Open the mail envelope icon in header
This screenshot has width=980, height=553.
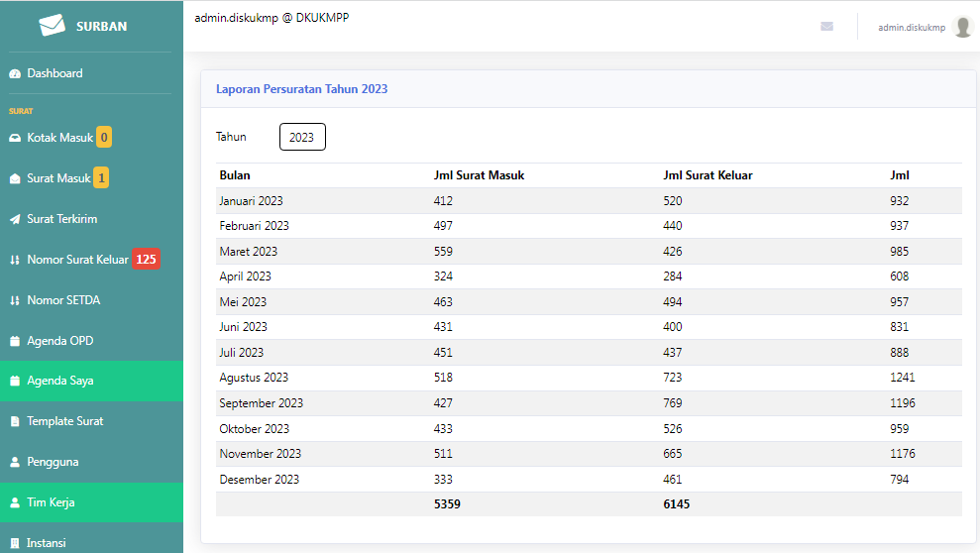(x=826, y=26)
